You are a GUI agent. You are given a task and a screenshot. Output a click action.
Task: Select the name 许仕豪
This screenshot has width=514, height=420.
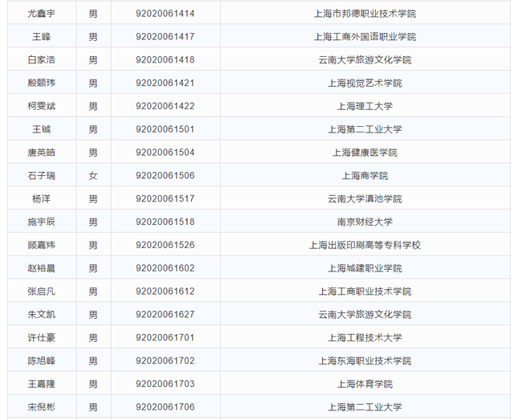point(41,337)
